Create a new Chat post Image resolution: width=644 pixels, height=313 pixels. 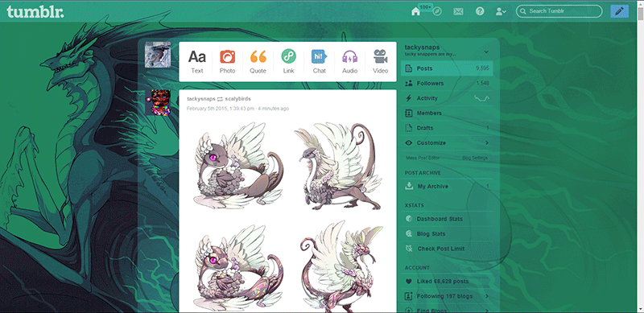(319, 62)
